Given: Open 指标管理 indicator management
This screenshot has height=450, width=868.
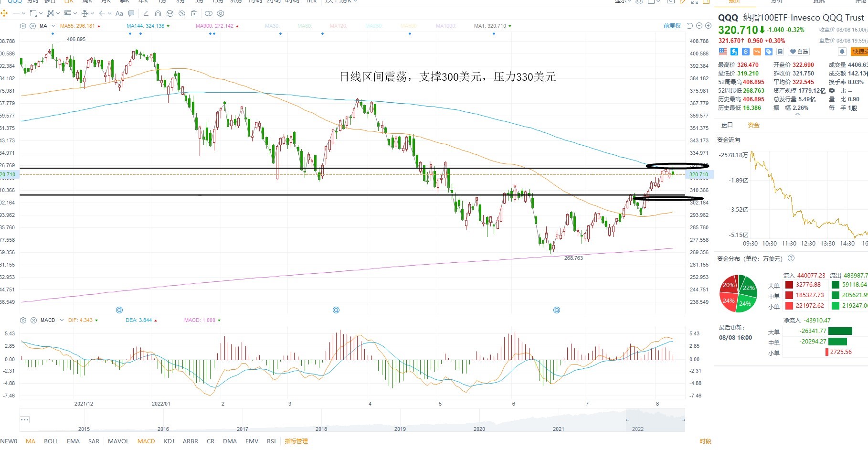Looking at the screenshot, I should click(296, 441).
